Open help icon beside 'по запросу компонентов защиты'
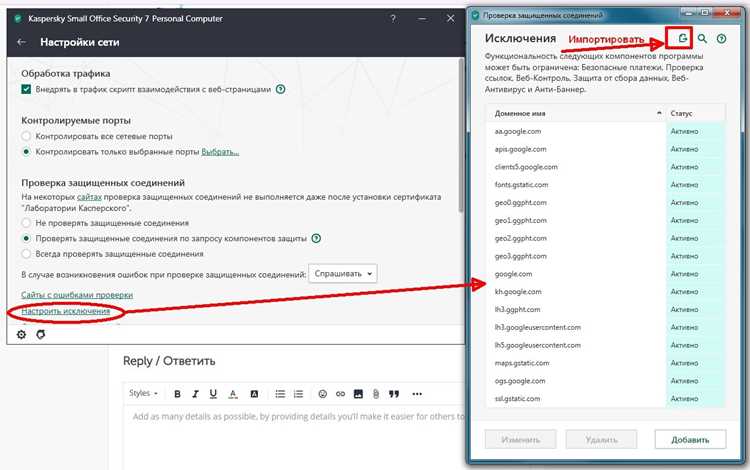Image resolution: width=750 pixels, height=470 pixels. point(316,238)
